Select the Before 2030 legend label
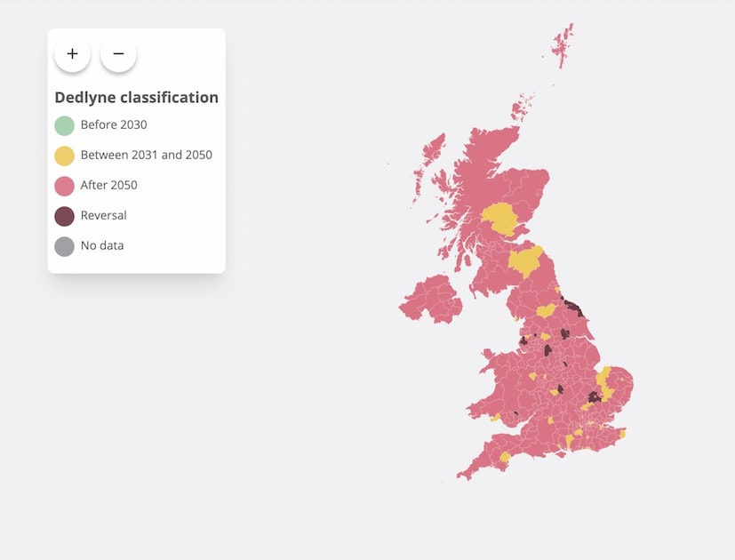735x560 pixels. (114, 124)
